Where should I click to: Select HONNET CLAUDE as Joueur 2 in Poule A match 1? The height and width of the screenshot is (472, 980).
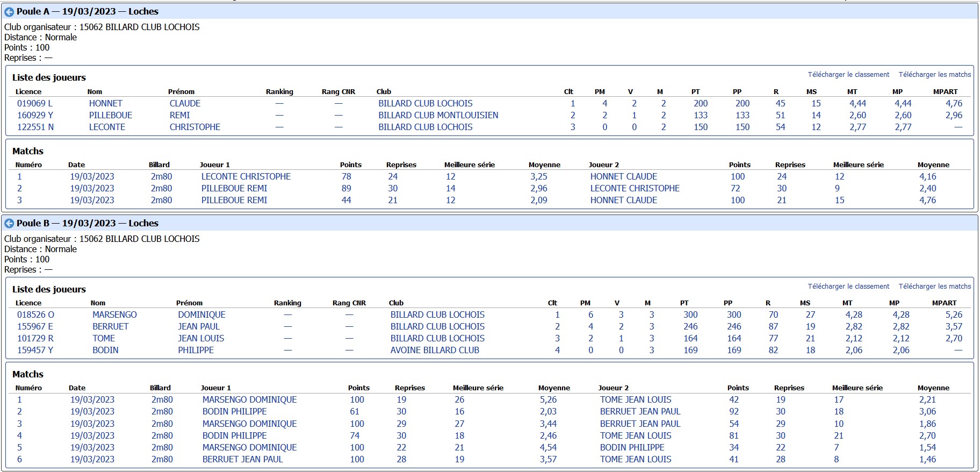click(x=624, y=176)
